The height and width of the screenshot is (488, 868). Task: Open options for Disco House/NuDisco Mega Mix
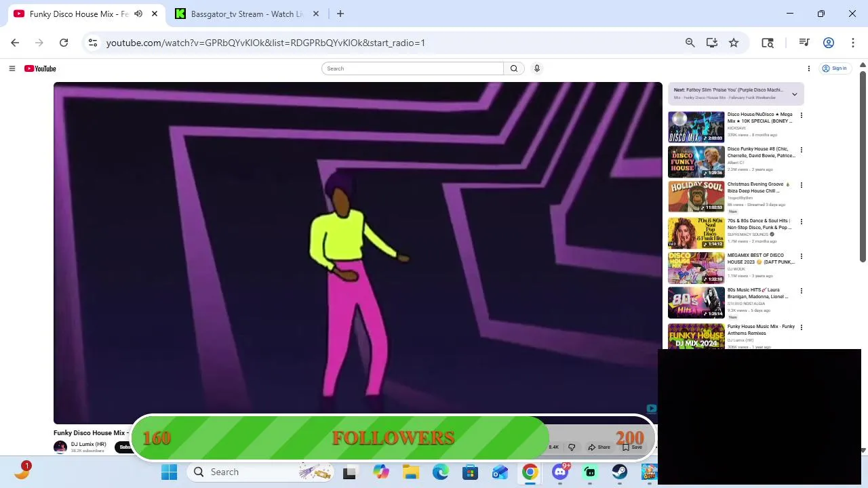pyautogui.click(x=801, y=115)
